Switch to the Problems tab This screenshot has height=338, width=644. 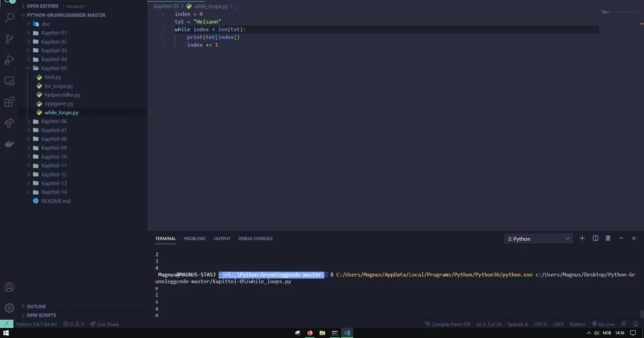pyautogui.click(x=195, y=239)
